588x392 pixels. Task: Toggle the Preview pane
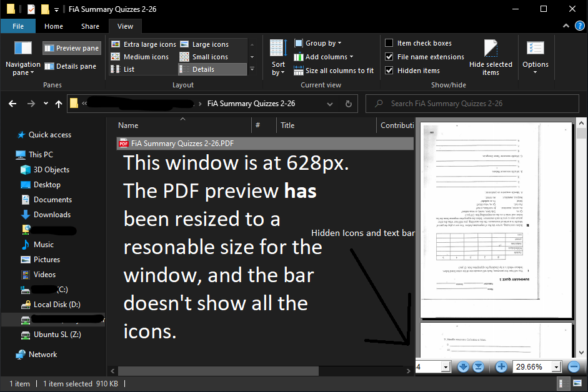[x=71, y=47]
